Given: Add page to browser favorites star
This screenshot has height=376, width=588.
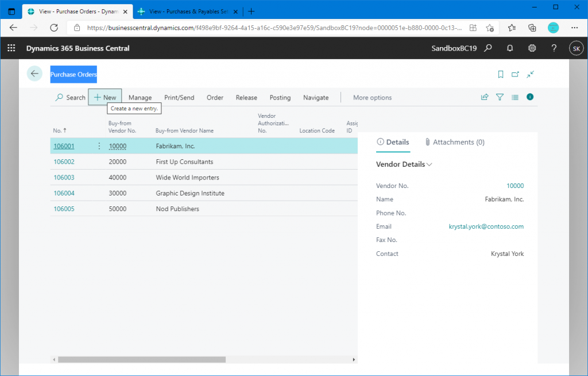Looking at the screenshot, I should click(x=490, y=28).
